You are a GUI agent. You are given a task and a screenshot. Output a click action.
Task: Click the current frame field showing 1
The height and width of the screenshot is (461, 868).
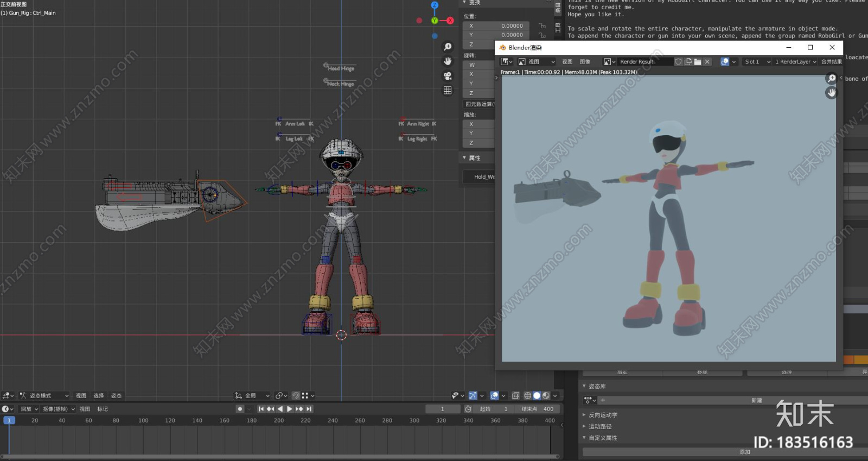[443, 409]
